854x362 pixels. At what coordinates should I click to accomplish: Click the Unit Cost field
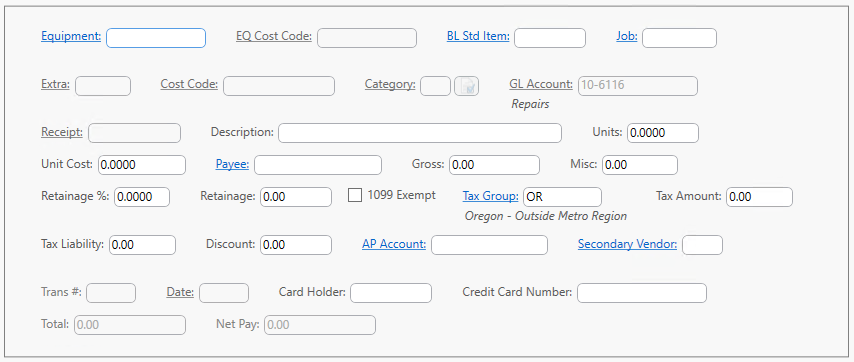tap(142, 165)
